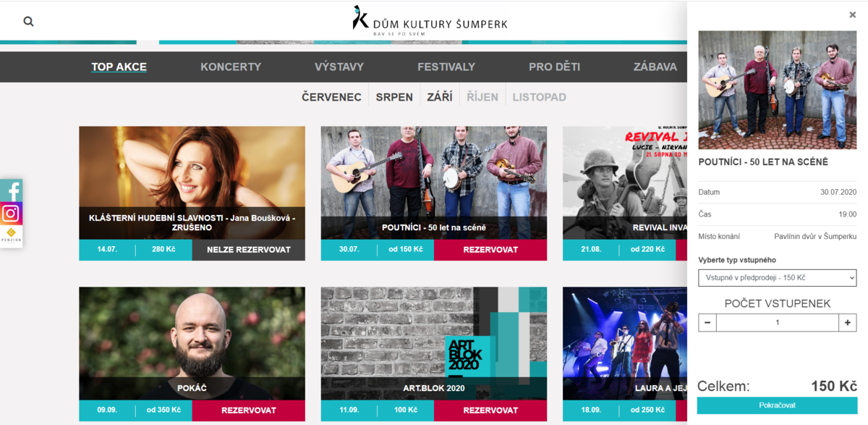Open the search magnifier icon
The height and width of the screenshot is (425, 868).
coord(28,22)
